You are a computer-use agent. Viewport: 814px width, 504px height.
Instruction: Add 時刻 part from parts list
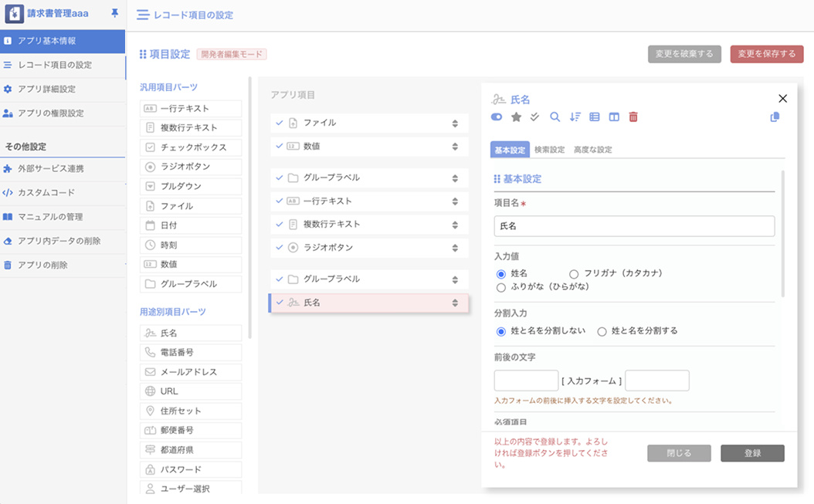(191, 245)
